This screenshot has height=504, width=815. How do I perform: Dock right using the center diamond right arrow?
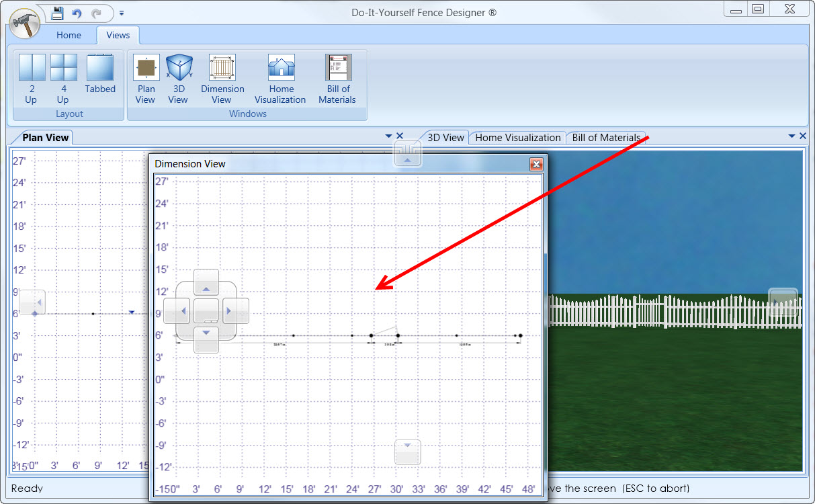point(236,310)
